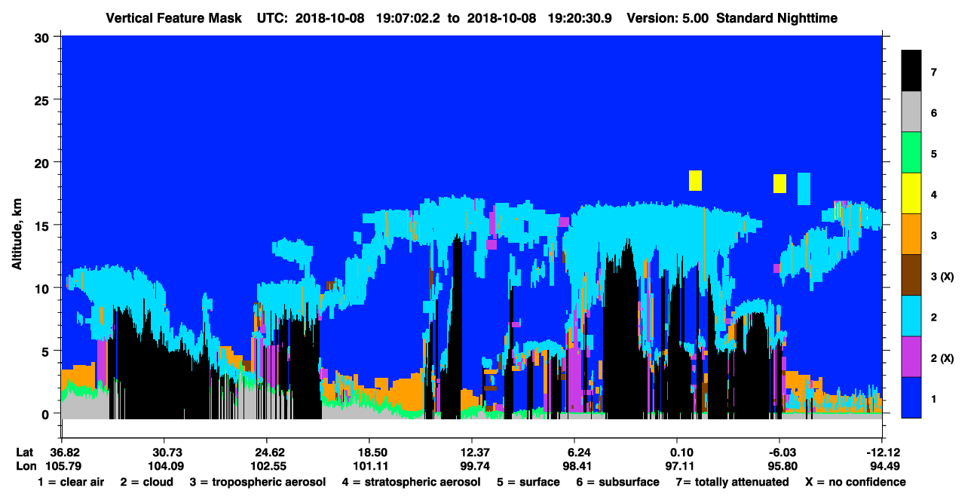
Task: Click legend text '5 = surface'
Action: point(528,482)
